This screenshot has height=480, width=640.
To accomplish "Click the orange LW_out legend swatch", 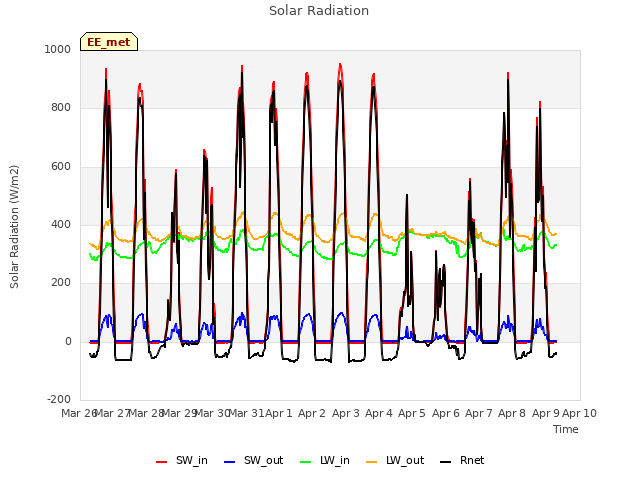I will click(371, 462).
